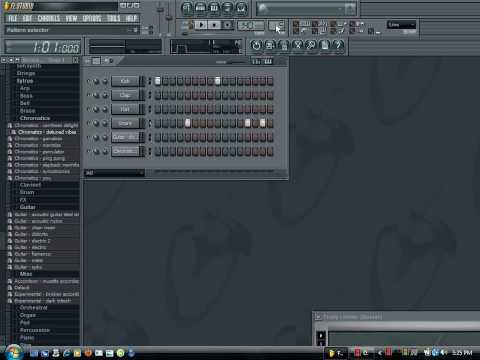Viewport: 480px width, 360px height.
Task: Toggle the first step of Hat row
Action: [x=158, y=109]
